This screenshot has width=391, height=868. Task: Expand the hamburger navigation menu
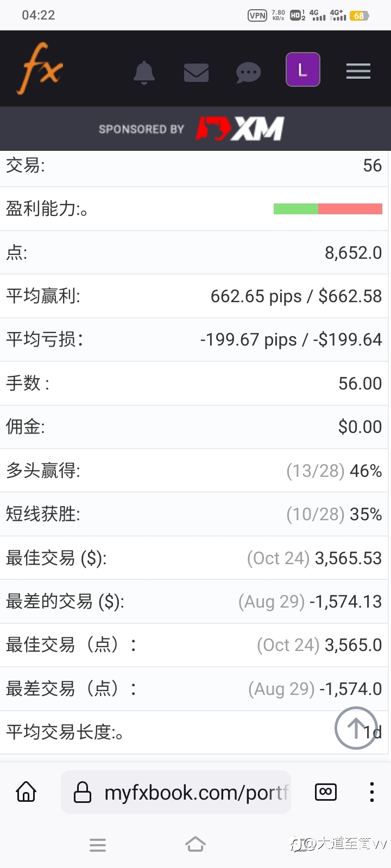358,71
